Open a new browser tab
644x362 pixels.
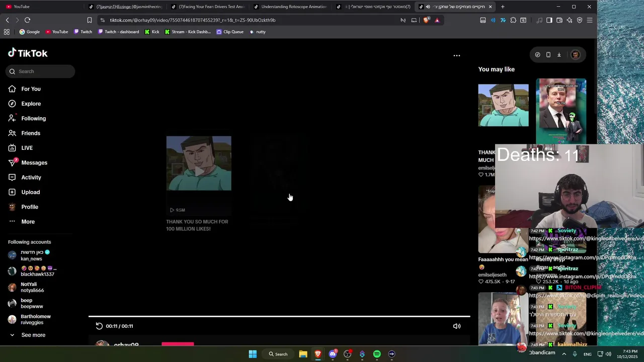coord(503,7)
